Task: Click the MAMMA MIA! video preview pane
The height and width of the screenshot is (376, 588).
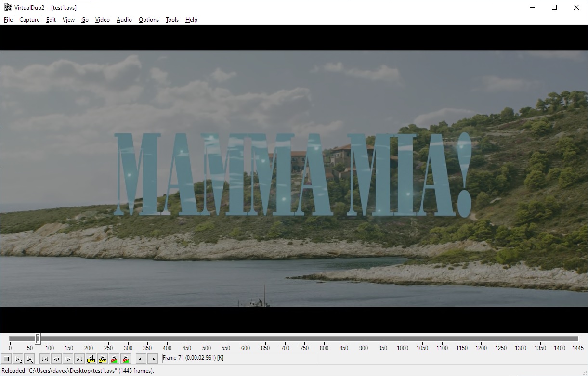Action: pyautogui.click(x=294, y=178)
